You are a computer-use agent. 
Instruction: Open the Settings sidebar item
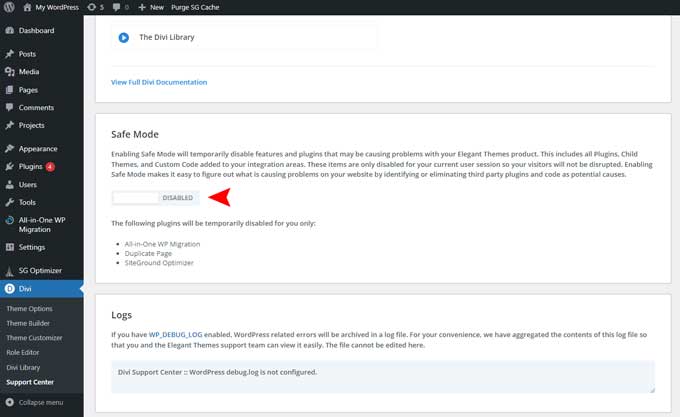(x=31, y=247)
